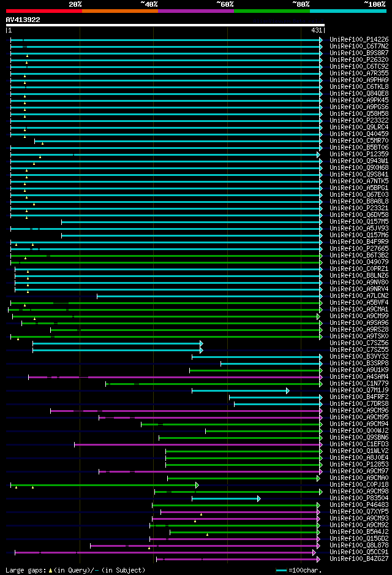Select the query name AV413922
The width and height of the screenshot is (392, 575).
coord(23,20)
